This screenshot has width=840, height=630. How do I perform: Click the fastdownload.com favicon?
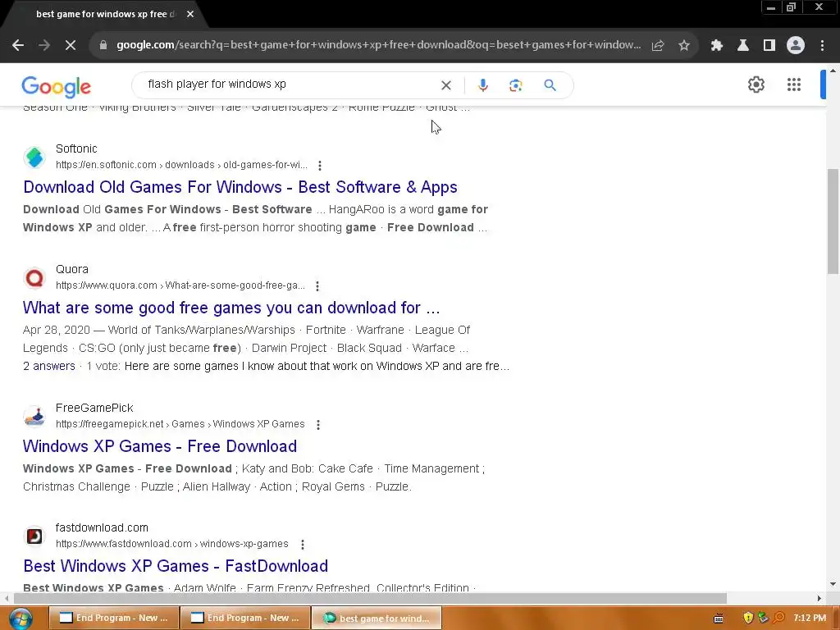pos(34,536)
